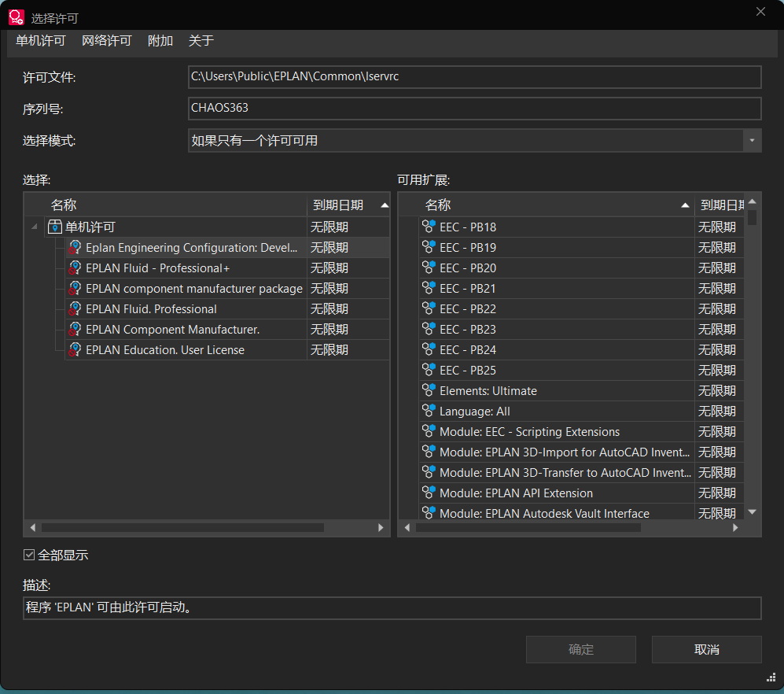Open the 关于 menu
Viewport: 784px width, 694px height.
[x=201, y=41]
